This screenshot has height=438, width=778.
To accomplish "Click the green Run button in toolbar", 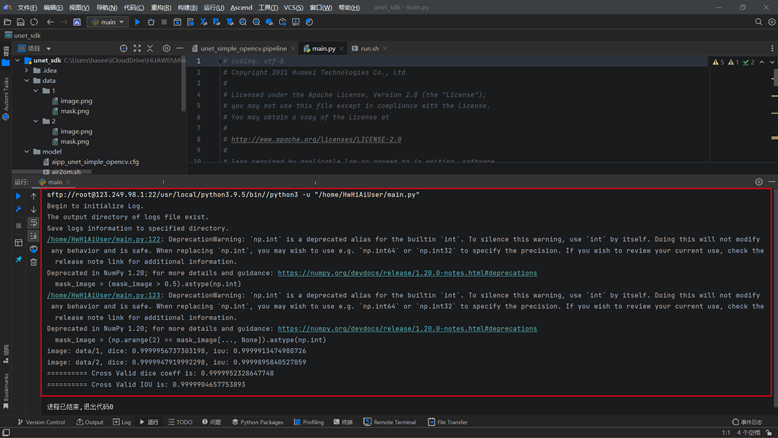I will pyautogui.click(x=138, y=21).
